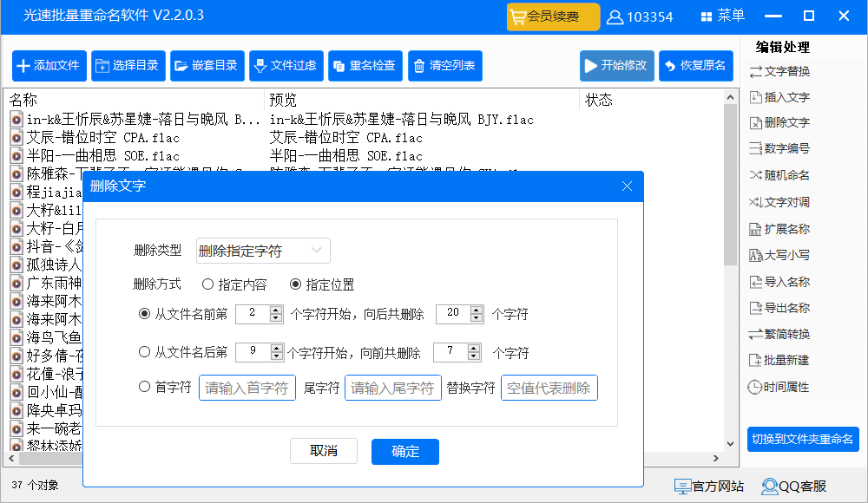868x503 pixels.
Task: Increase the backward delete count above 7
Action: coord(473,348)
